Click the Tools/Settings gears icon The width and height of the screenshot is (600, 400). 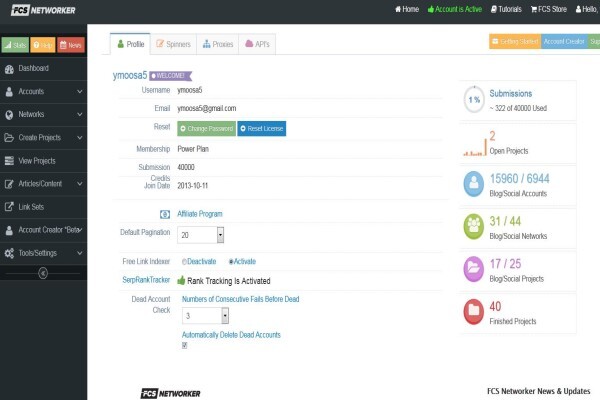pos(9,253)
